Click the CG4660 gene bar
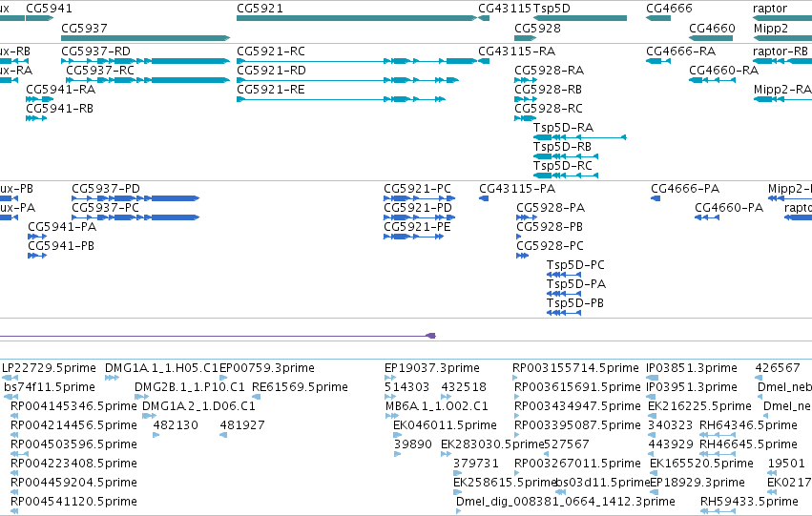Screen dimensions: 812x516 click(x=711, y=38)
